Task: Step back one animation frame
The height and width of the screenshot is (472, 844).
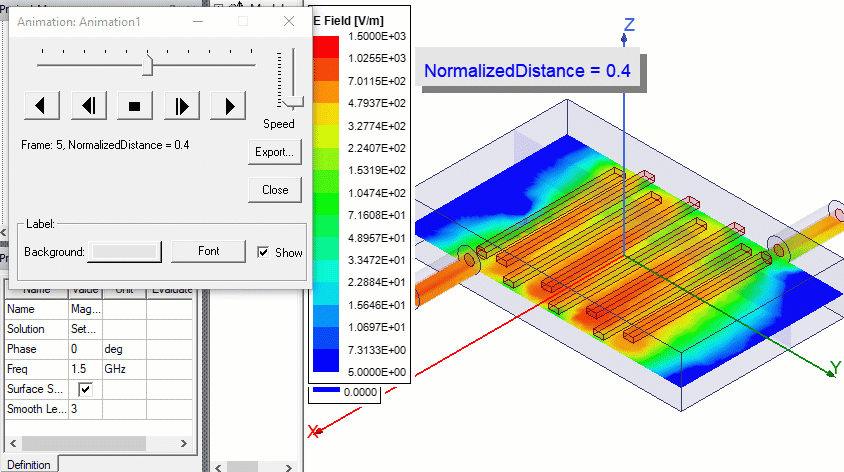Action: pos(88,105)
